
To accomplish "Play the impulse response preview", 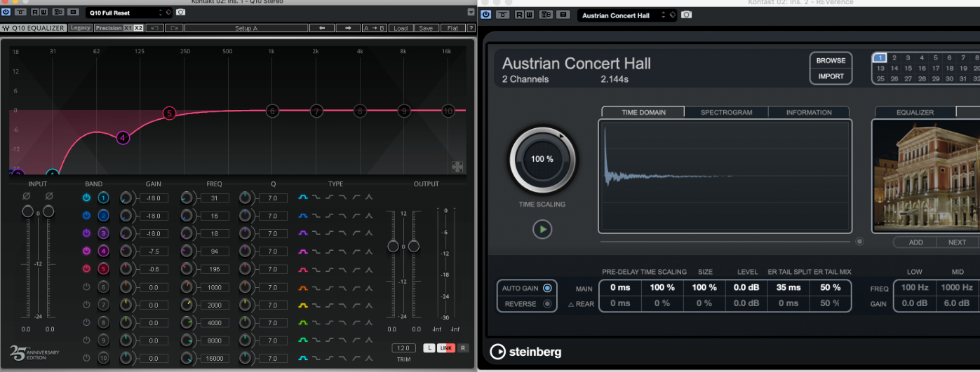I will point(542,229).
